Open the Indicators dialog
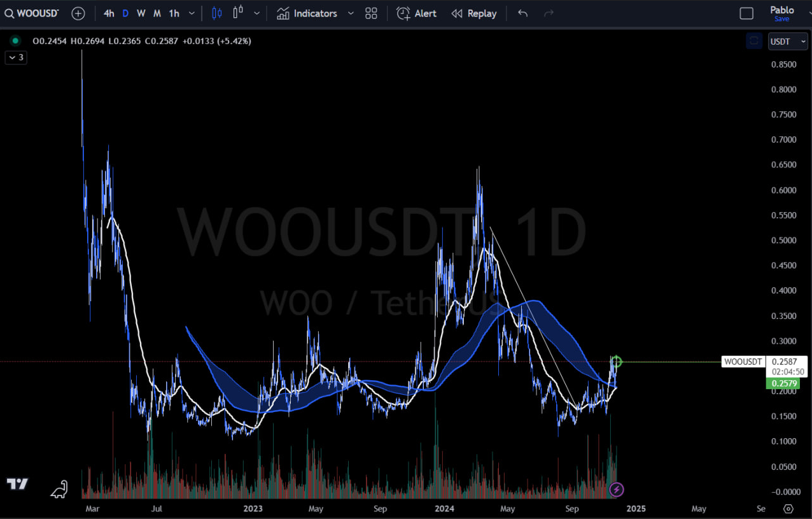 pyautogui.click(x=307, y=13)
